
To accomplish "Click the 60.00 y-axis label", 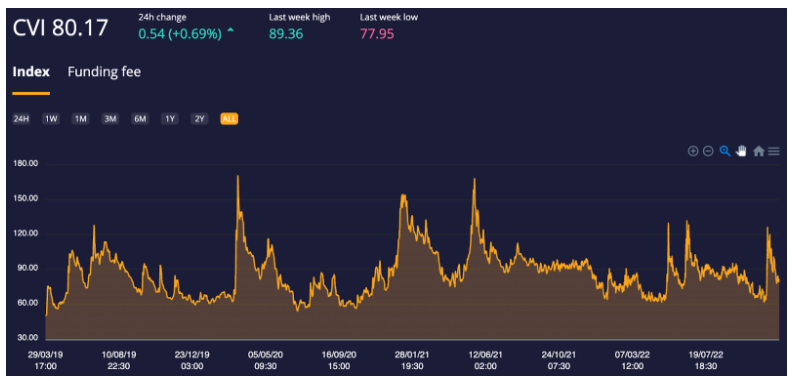I will coord(28,303).
